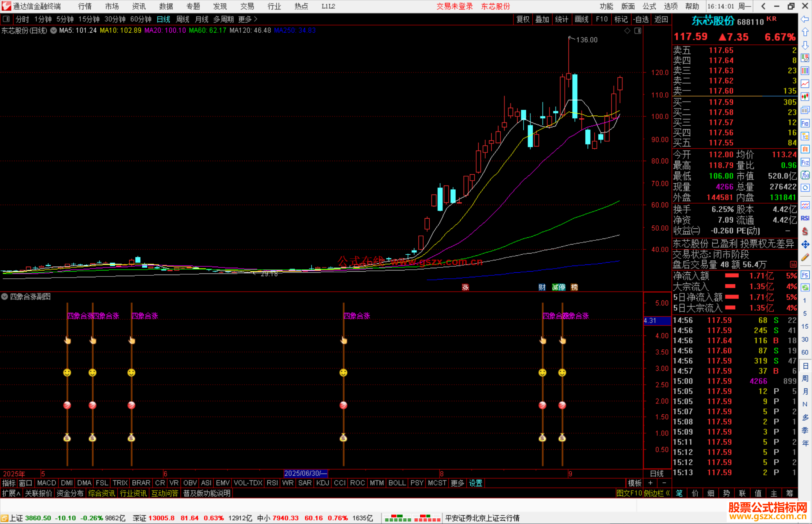Image resolution: width=812 pixels, height=524 pixels.
Task: Select the BOLL indicator
Action: coord(397,483)
